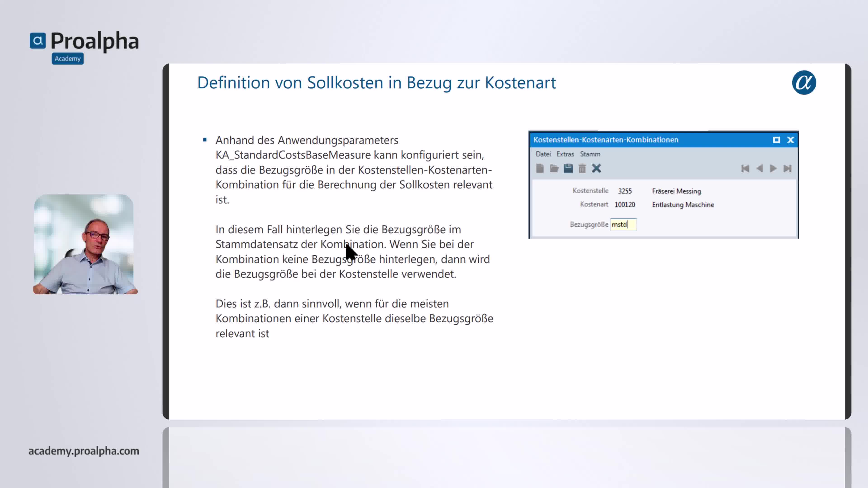Click the Kostenart value 100120

point(625,204)
